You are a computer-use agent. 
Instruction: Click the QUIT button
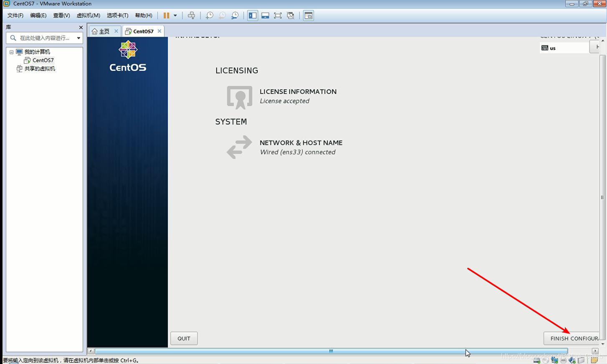(x=184, y=339)
